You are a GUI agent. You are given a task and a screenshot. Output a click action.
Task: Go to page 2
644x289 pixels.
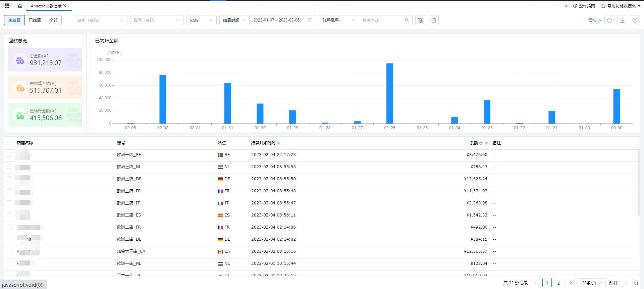(x=558, y=283)
